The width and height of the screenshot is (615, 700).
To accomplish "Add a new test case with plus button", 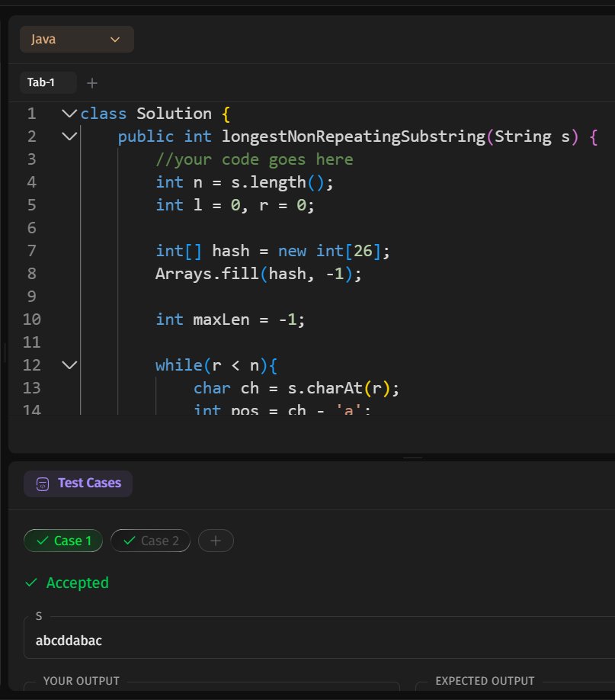I will click(x=216, y=541).
